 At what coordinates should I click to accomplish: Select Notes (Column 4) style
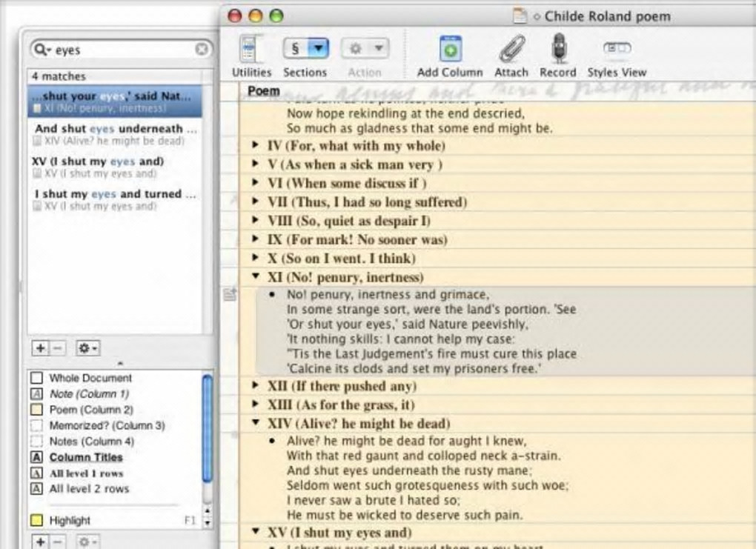(x=92, y=442)
